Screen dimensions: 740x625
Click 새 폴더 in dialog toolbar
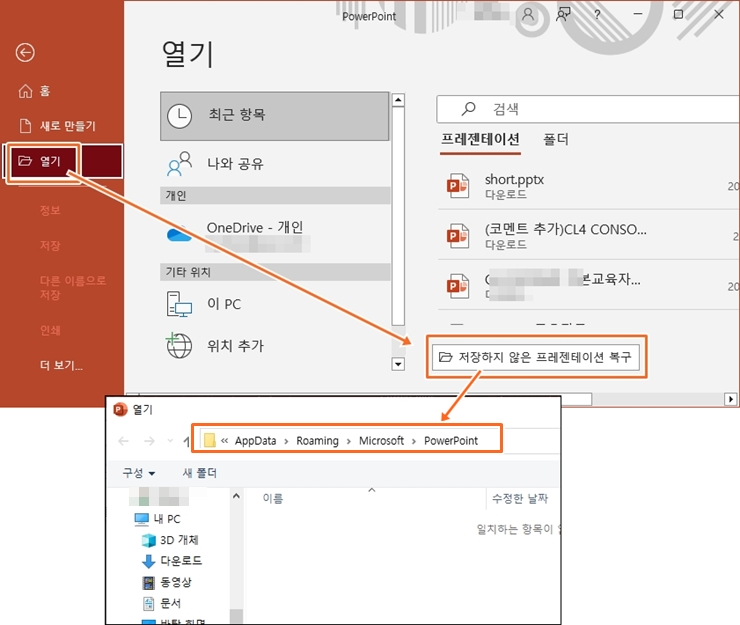tap(200, 473)
